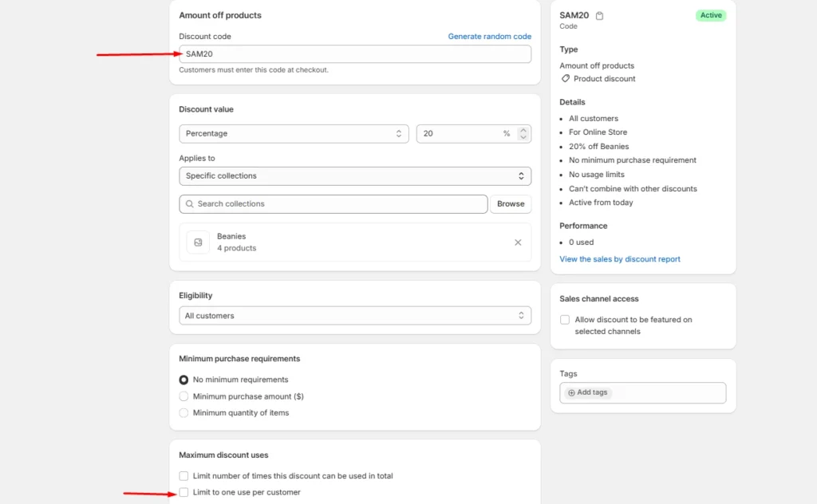
Task: Open the Percentage discount type dropdown
Action: (x=294, y=134)
